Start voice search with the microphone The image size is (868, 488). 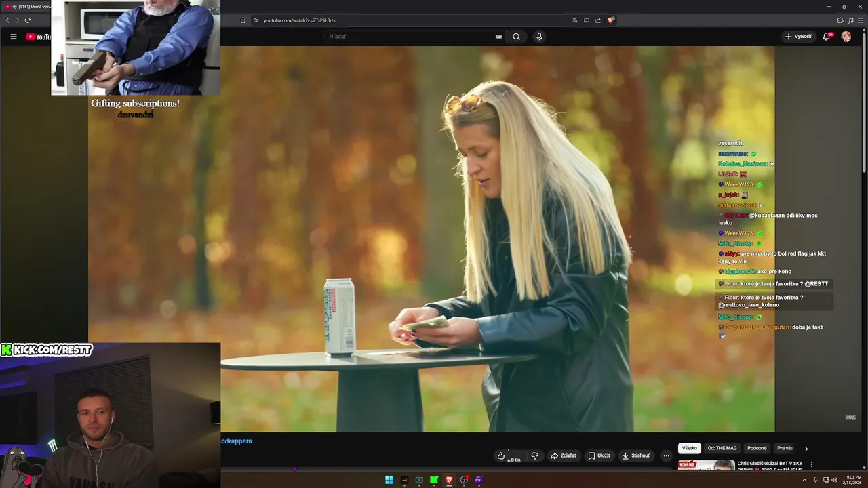pyautogui.click(x=539, y=37)
